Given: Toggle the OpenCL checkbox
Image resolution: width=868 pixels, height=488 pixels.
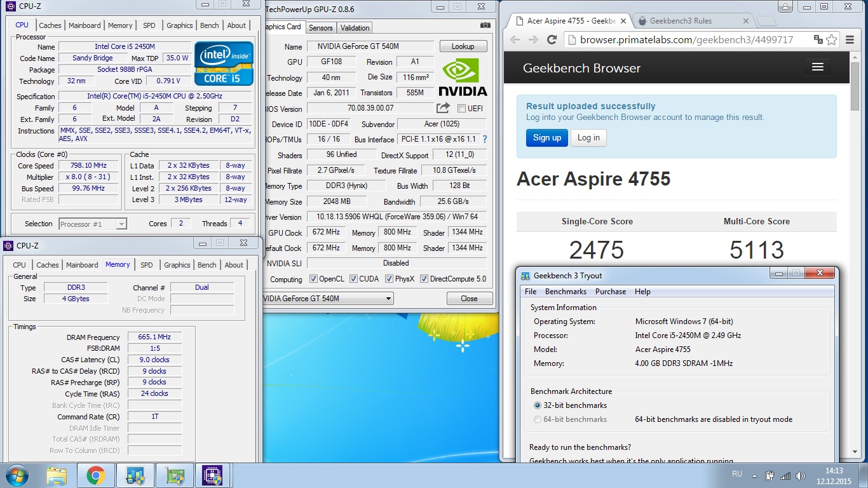Looking at the screenshot, I should pos(313,279).
